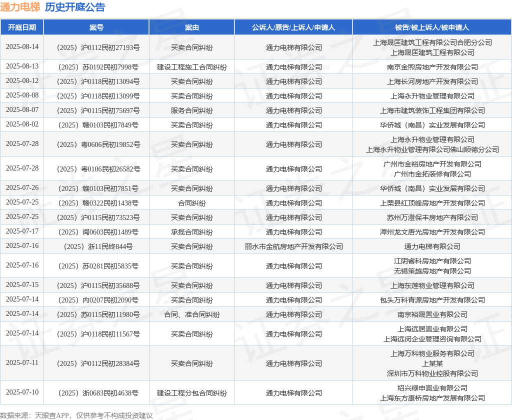
Task: Click date cell 2025-08-12
Action: [x=22, y=80]
